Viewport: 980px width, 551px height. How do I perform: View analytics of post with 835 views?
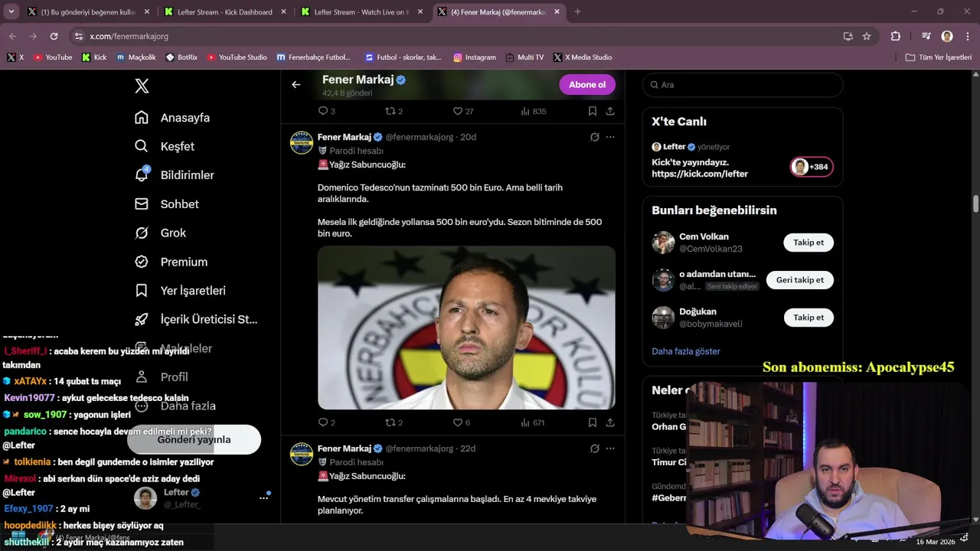point(533,111)
